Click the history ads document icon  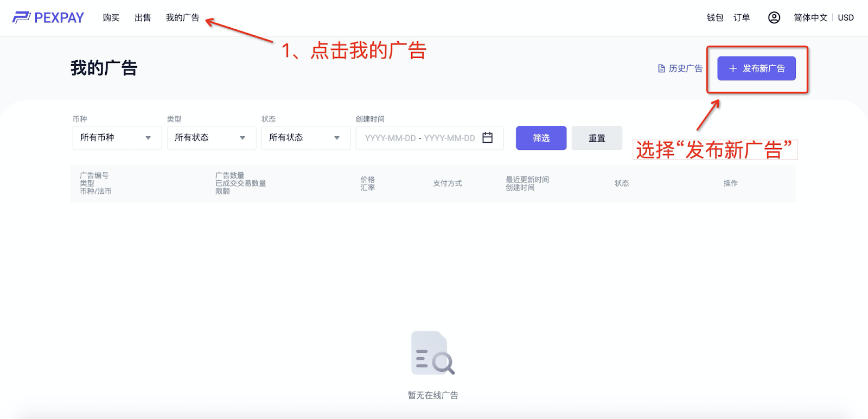pyautogui.click(x=661, y=69)
